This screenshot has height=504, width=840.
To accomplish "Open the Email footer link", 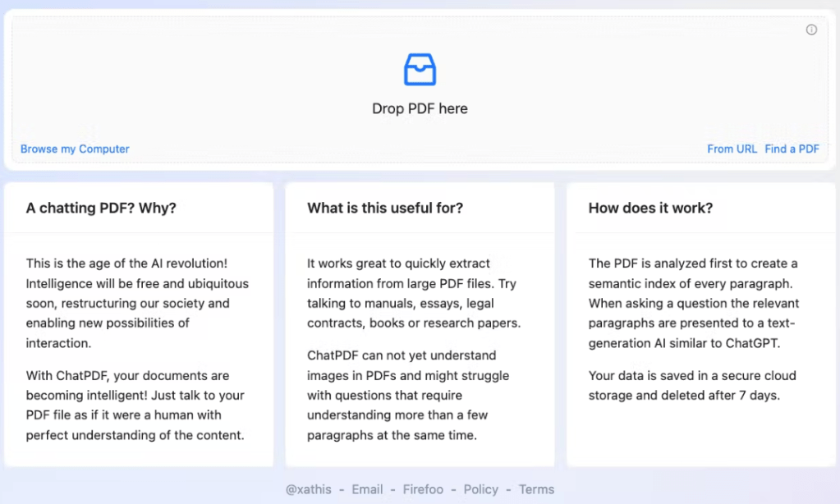I will (367, 489).
